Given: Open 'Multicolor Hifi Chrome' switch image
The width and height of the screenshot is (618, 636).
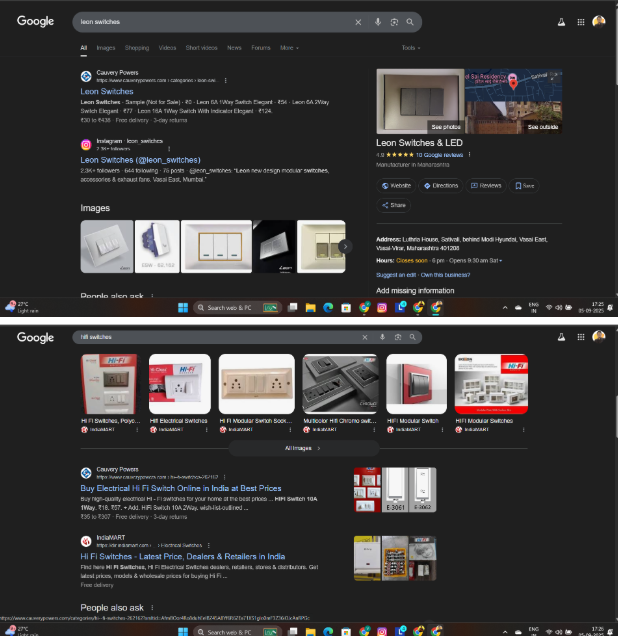Looking at the screenshot, I should pyautogui.click(x=340, y=384).
